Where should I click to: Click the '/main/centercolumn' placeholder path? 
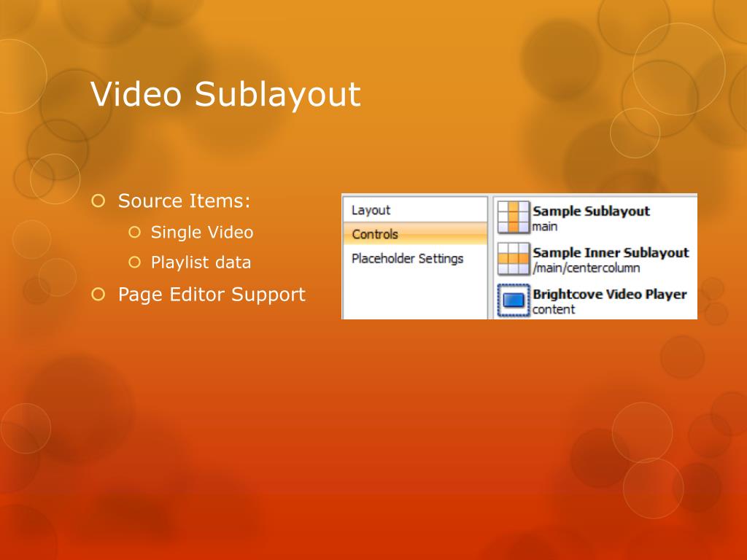[586, 268]
